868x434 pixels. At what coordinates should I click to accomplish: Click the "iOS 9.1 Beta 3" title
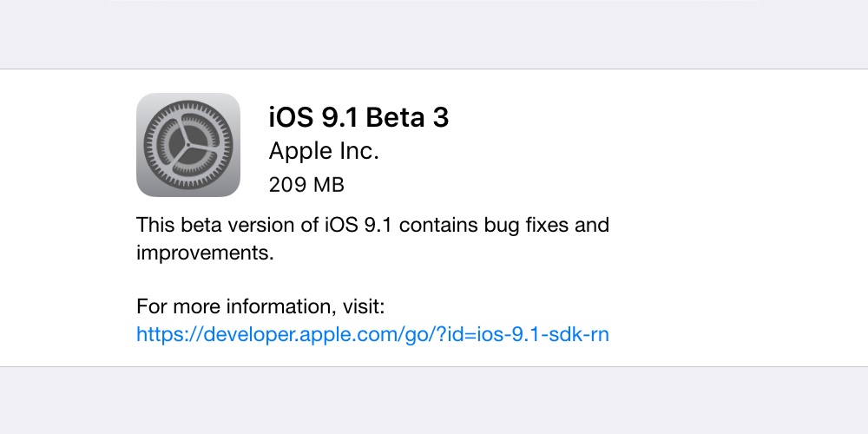(358, 117)
